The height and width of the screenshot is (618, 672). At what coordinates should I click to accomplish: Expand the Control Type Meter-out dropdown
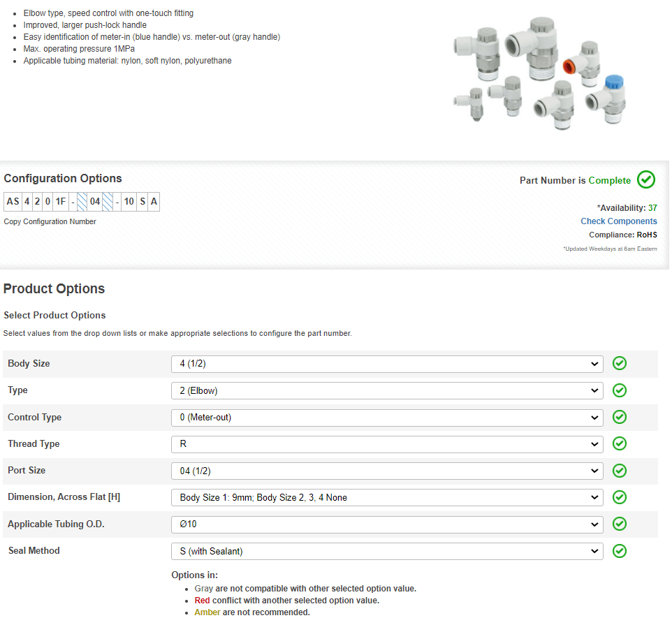pyautogui.click(x=386, y=418)
